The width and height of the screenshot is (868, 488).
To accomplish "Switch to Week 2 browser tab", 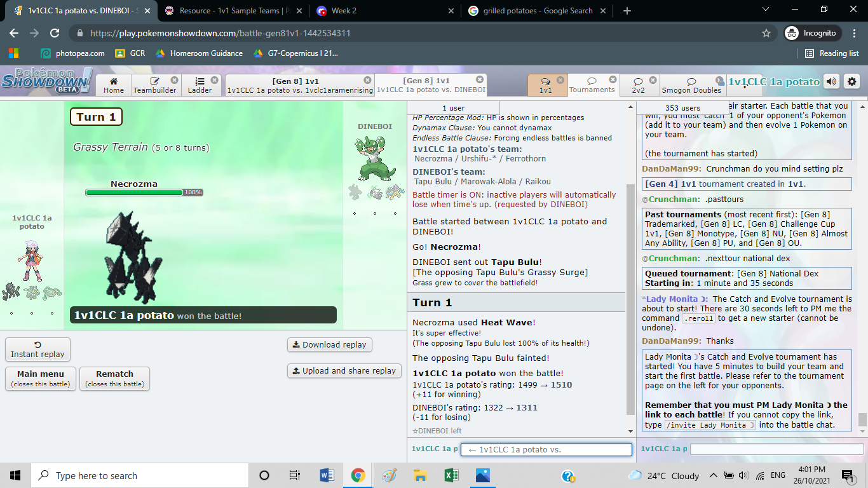I will click(384, 11).
